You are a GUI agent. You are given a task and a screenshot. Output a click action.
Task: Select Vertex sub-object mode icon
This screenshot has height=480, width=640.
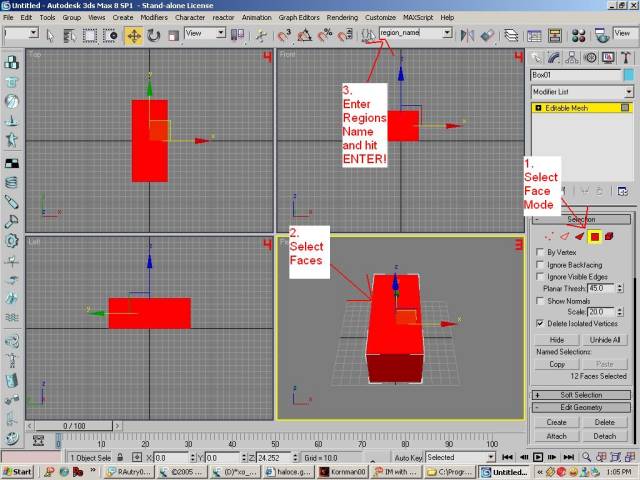(548, 236)
